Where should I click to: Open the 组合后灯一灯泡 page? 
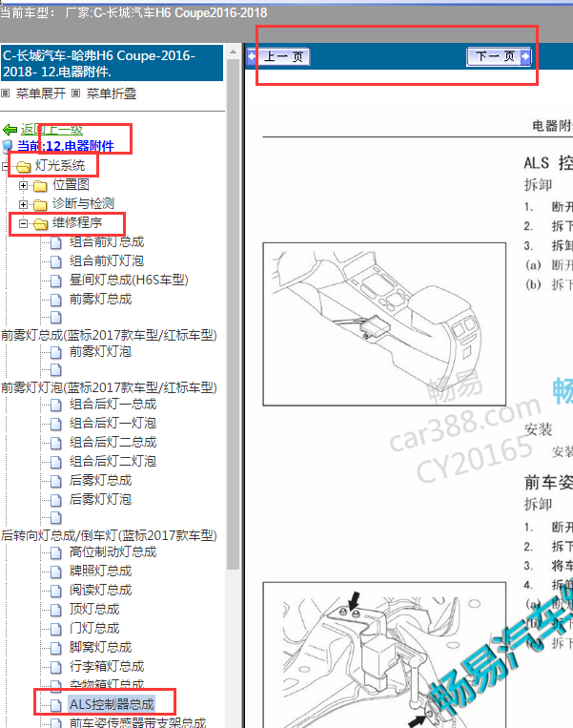coord(113,423)
